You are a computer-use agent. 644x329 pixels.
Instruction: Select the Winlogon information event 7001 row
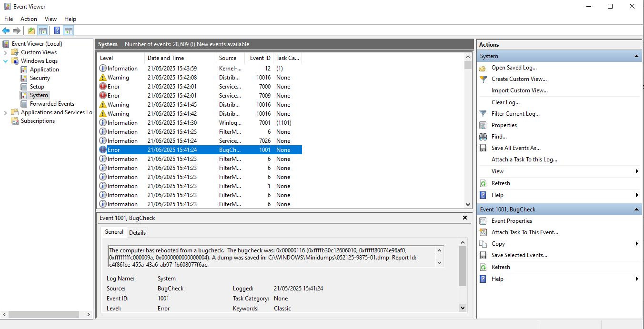pos(200,123)
